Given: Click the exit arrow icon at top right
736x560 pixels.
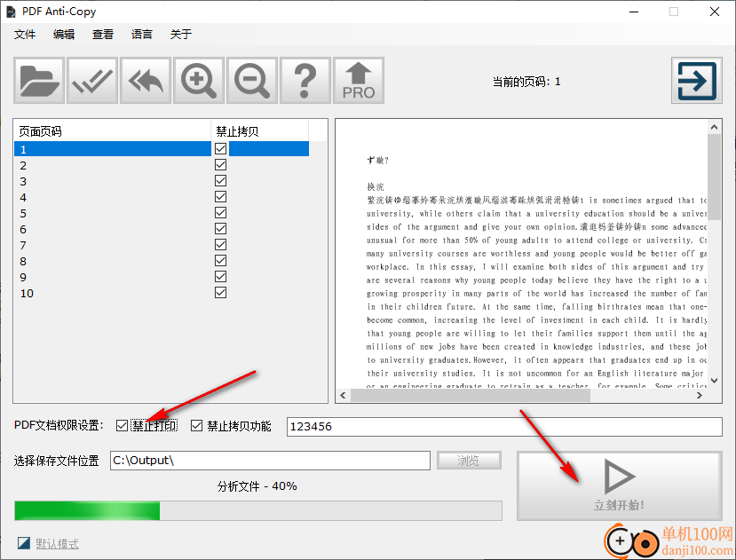Looking at the screenshot, I should (697, 80).
